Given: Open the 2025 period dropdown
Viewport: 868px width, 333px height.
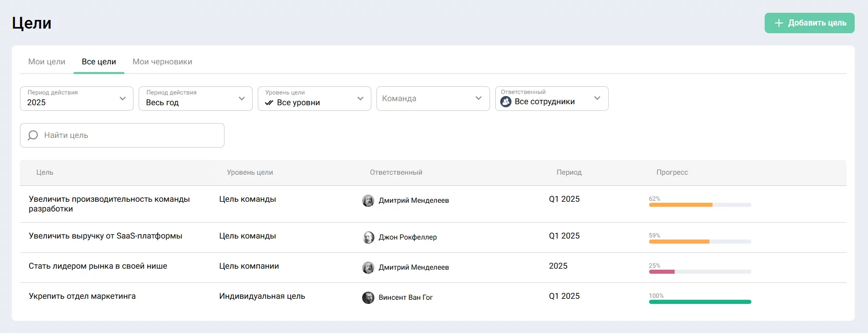Looking at the screenshot, I should (77, 99).
